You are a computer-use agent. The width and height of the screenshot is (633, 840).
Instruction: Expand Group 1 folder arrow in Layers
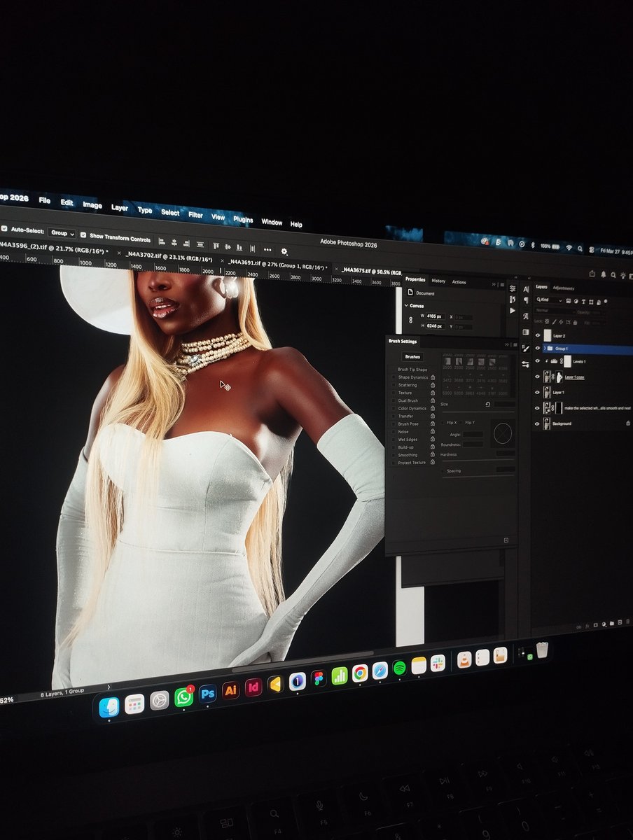[545, 348]
